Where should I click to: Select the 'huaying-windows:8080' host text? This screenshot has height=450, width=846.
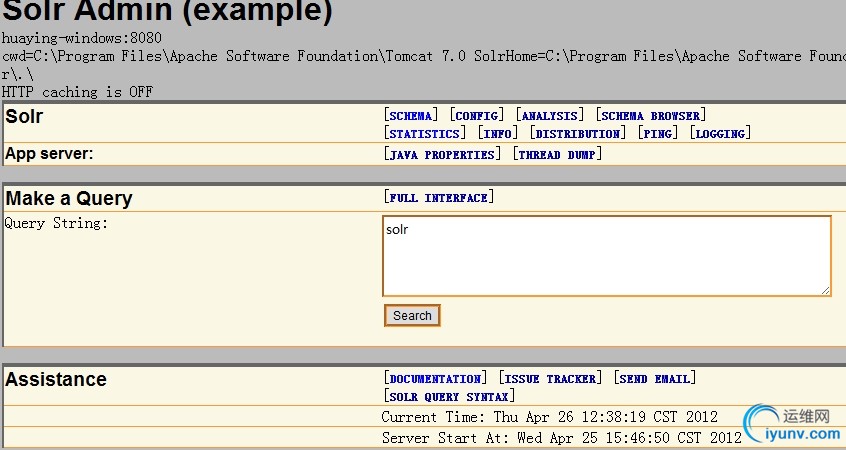(x=81, y=38)
